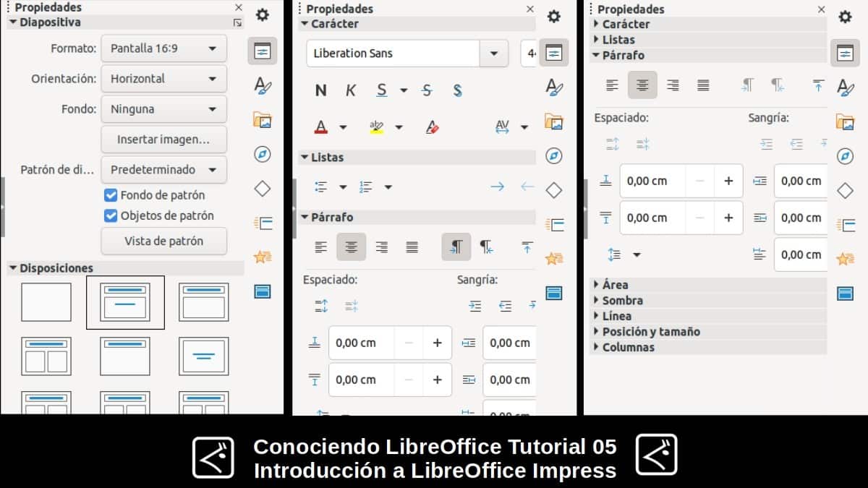Toggle strikethrough S in the Liberation Sans panel
The image size is (868, 488).
pos(427,90)
